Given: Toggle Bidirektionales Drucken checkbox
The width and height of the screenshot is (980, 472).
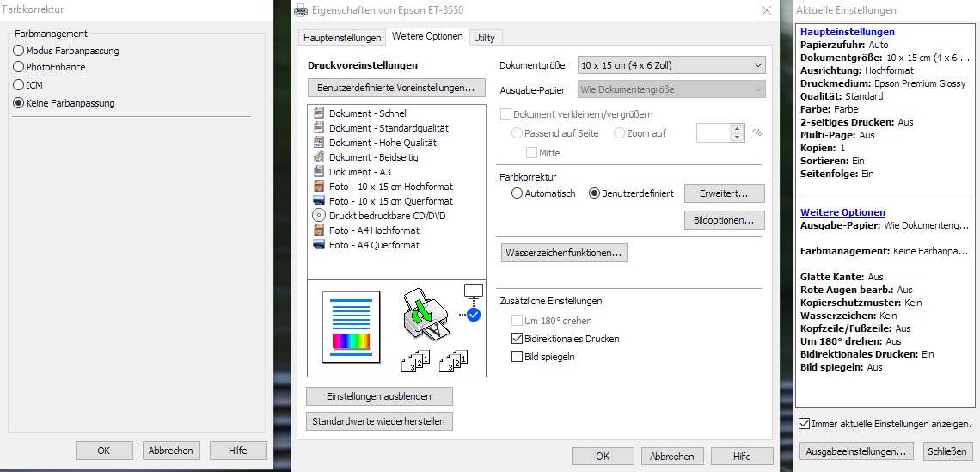Looking at the screenshot, I should (x=517, y=339).
